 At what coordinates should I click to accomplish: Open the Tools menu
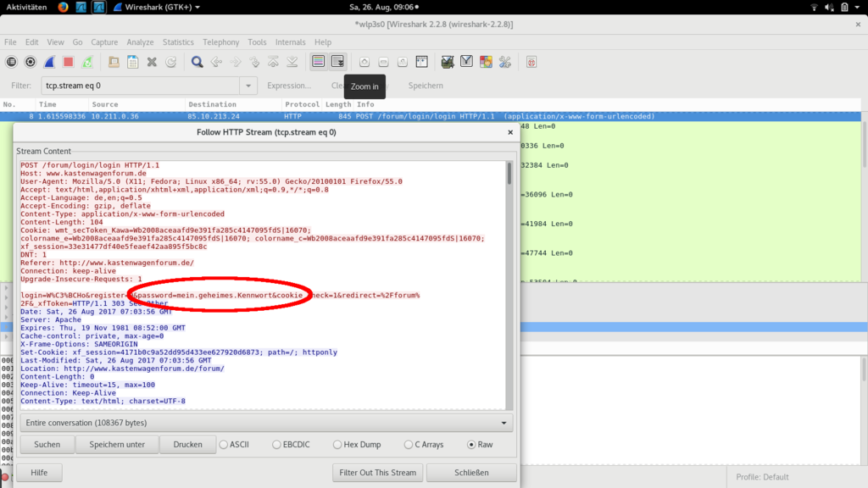click(x=257, y=42)
